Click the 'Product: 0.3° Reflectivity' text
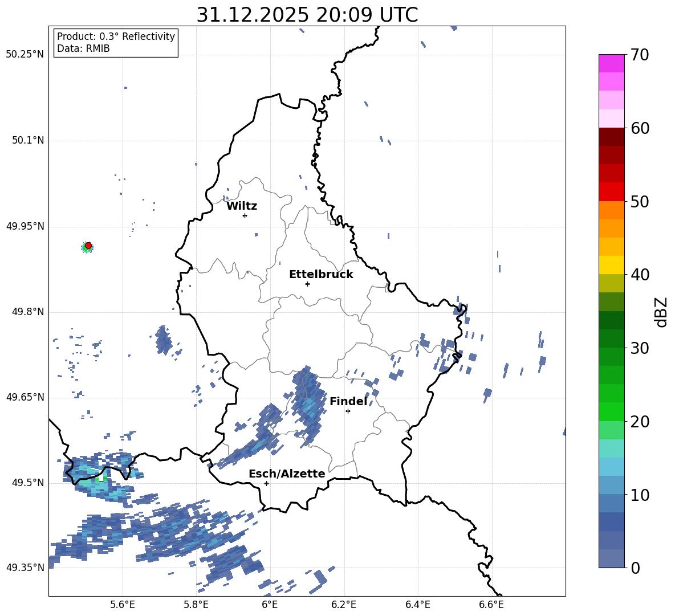Screen dimensions: 675x616 [x=116, y=36]
